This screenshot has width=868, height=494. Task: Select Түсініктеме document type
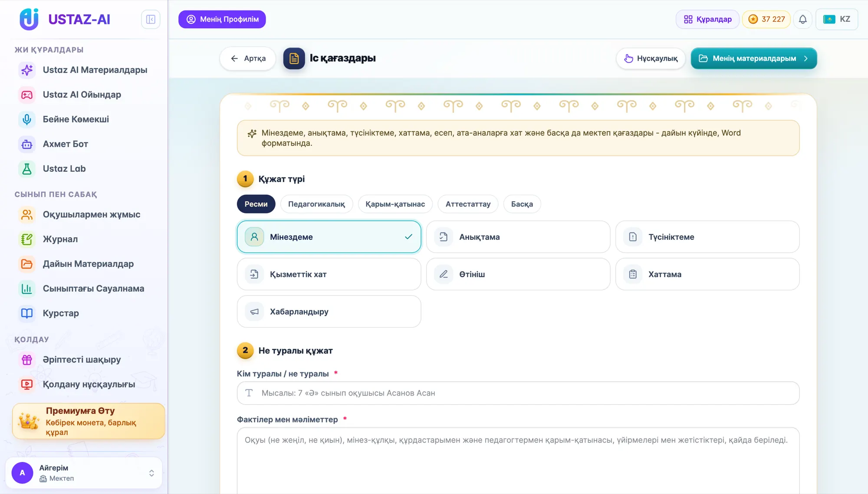707,237
